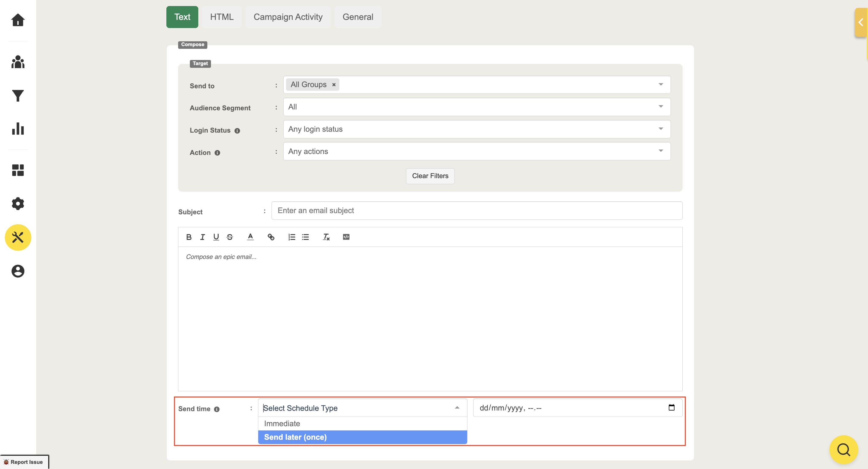Remove the All Groups tag
868x469 pixels.
[334, 85]
